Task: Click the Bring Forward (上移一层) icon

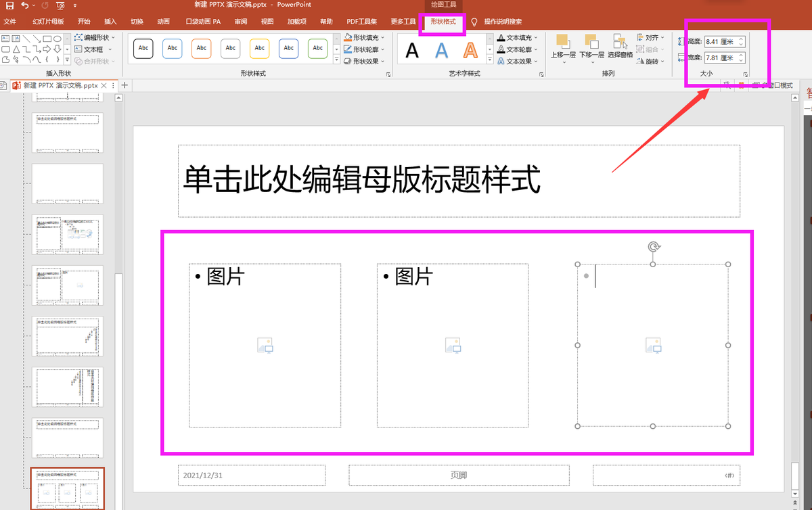Action: 562,41
